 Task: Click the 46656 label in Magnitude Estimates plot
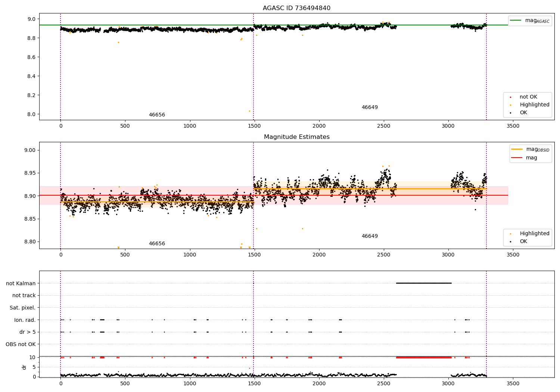157,244
